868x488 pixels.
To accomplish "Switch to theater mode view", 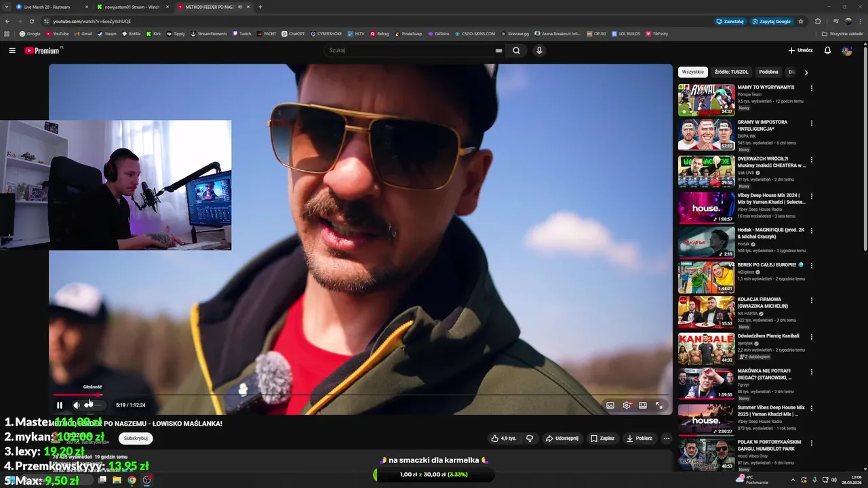I will tap(643, 405).
